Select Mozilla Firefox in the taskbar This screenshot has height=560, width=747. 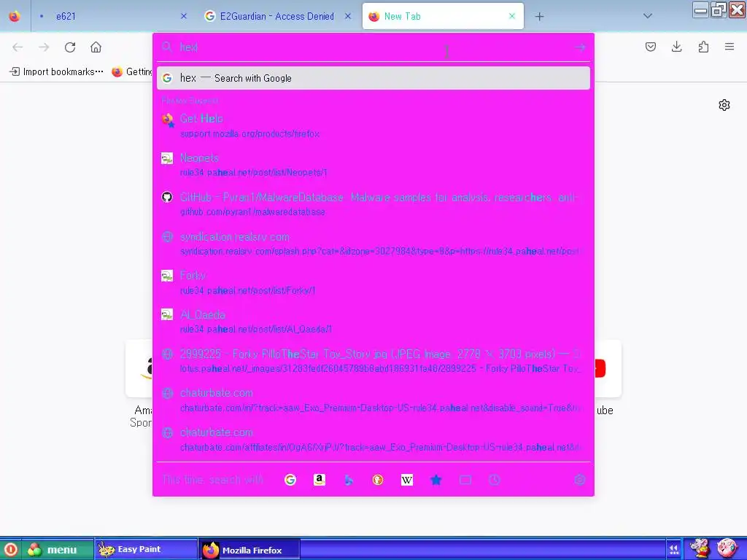(249, 550)
